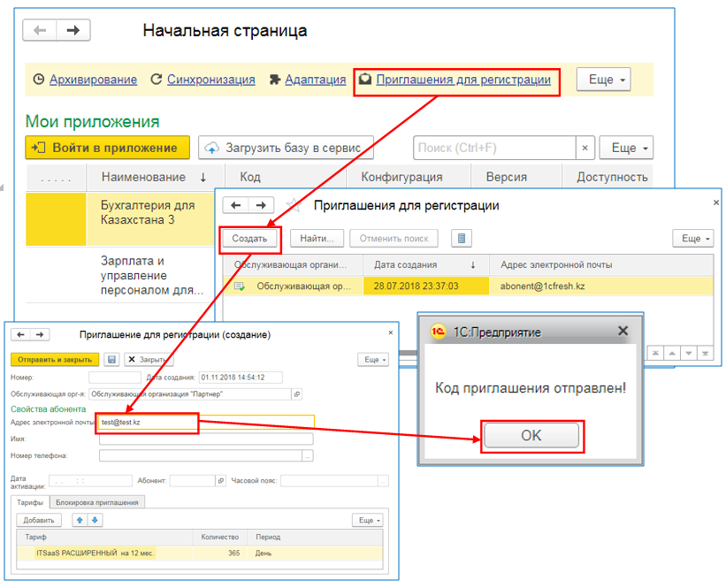Image resolution: width=726 pixels, height=588 pixels.
Task: Open the Абонент record via its open icon
Action: coord(221,481)
